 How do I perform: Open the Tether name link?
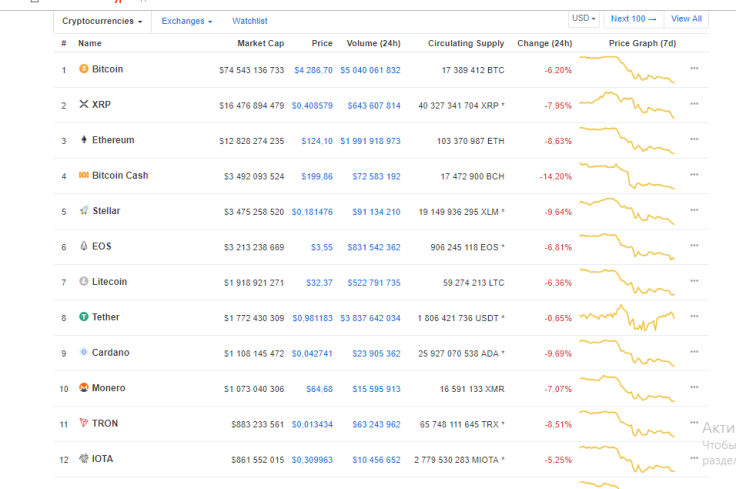tap(106, 317)
